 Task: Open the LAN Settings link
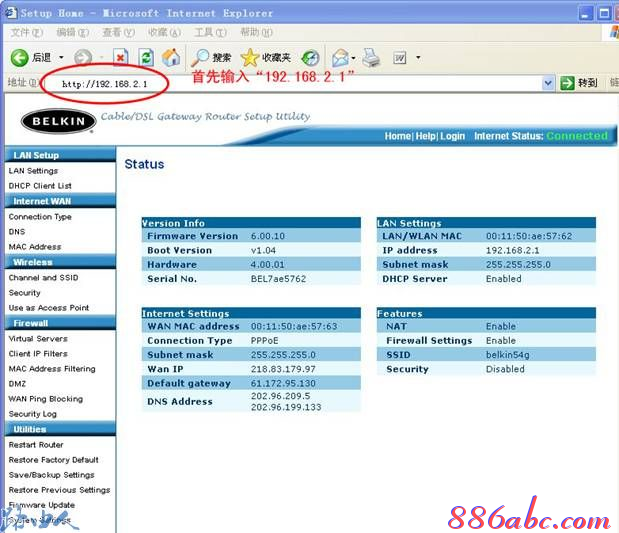33,171
